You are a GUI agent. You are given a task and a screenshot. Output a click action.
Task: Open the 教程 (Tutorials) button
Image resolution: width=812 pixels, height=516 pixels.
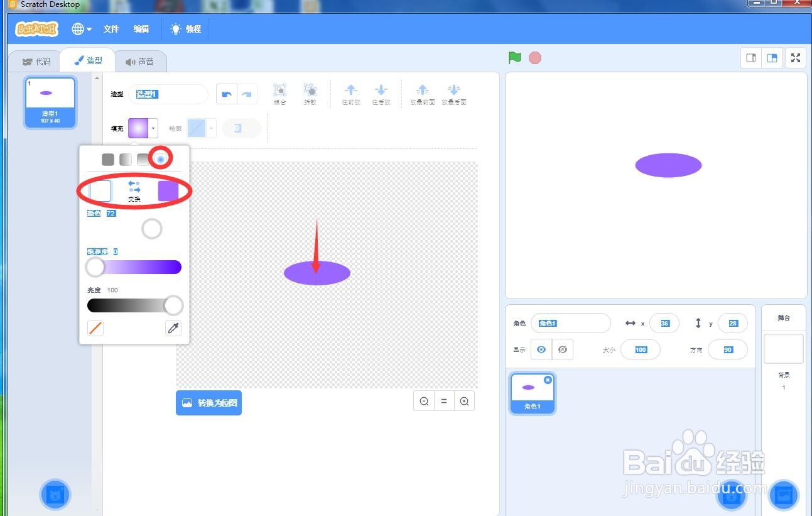tap(186, 29)
